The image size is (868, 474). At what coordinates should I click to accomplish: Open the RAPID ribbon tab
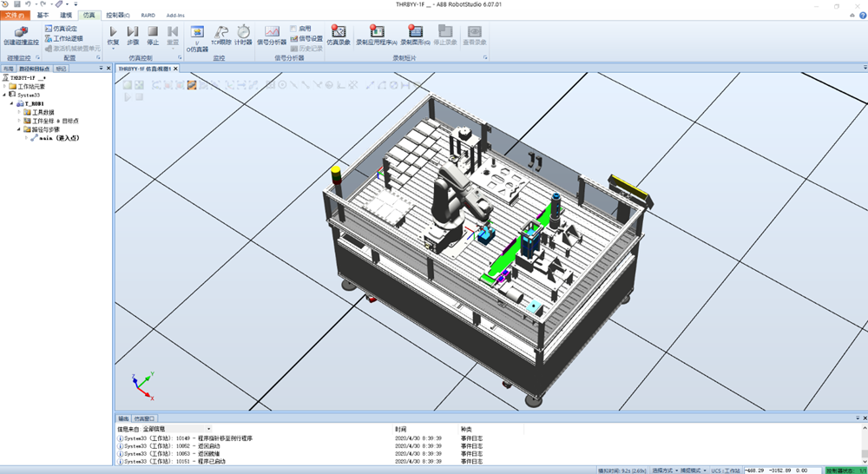click(148, 16)
